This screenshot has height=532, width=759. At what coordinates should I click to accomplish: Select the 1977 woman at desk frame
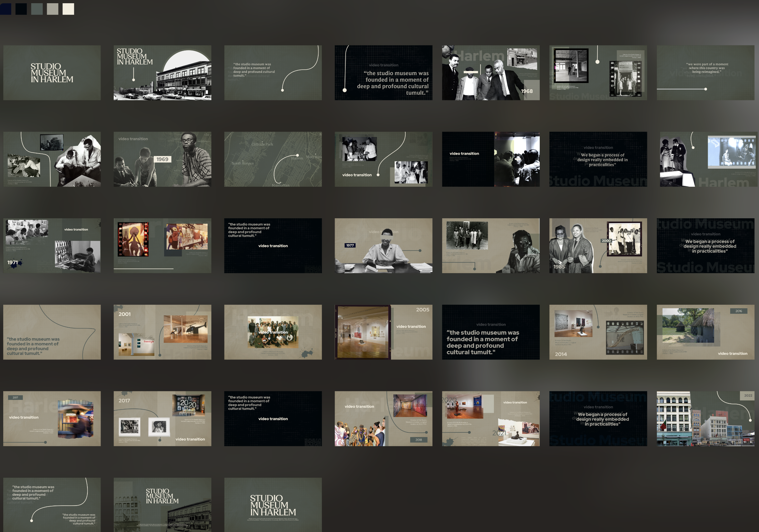(383, 246)
